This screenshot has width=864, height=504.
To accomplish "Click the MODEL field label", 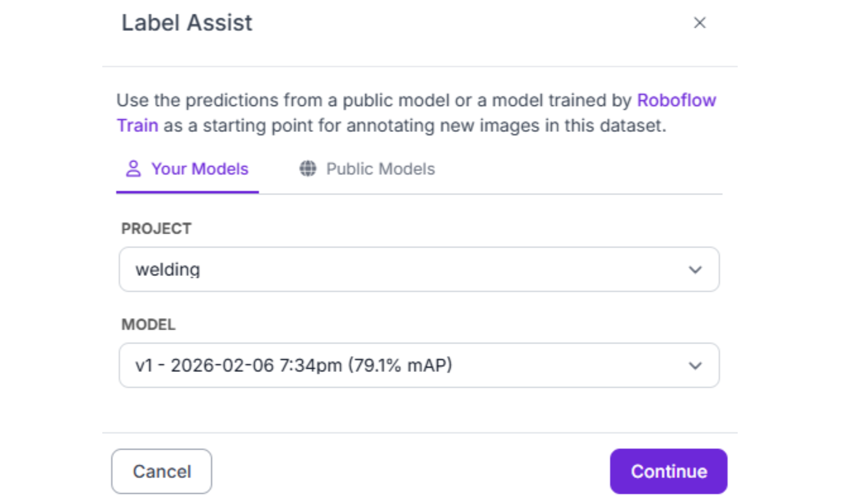I will click(148, 325).
